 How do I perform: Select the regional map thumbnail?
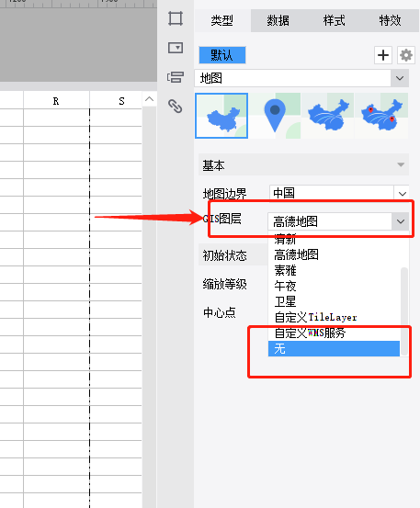coord(221,116)
